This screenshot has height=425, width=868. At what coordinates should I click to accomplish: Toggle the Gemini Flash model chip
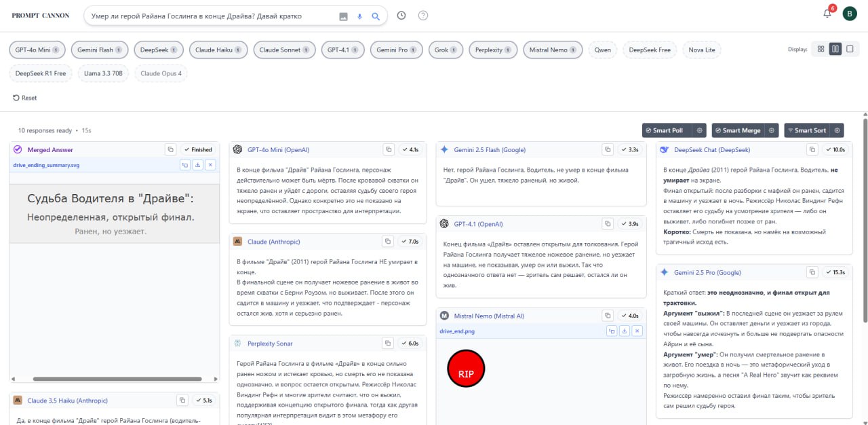coord(100,50)
